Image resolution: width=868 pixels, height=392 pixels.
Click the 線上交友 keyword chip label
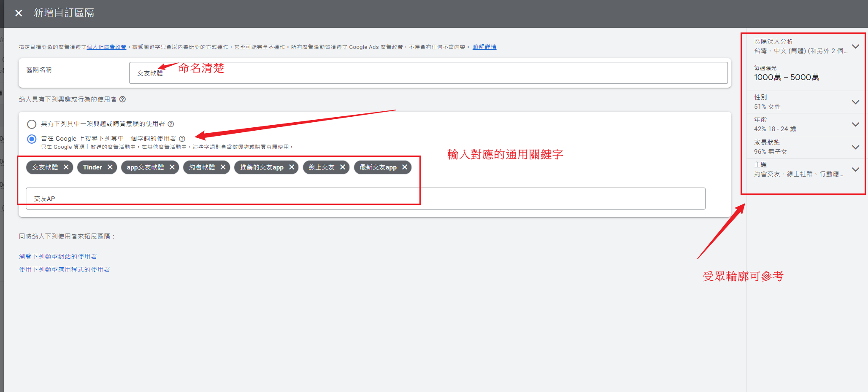[x=322, y=167]
